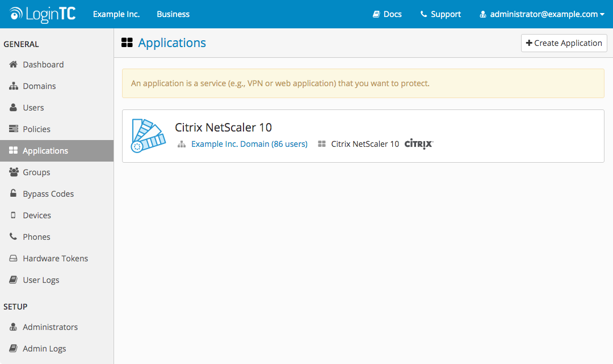Click the yellow application description notice
Screen dimensions: 613x364
point(363,83)
